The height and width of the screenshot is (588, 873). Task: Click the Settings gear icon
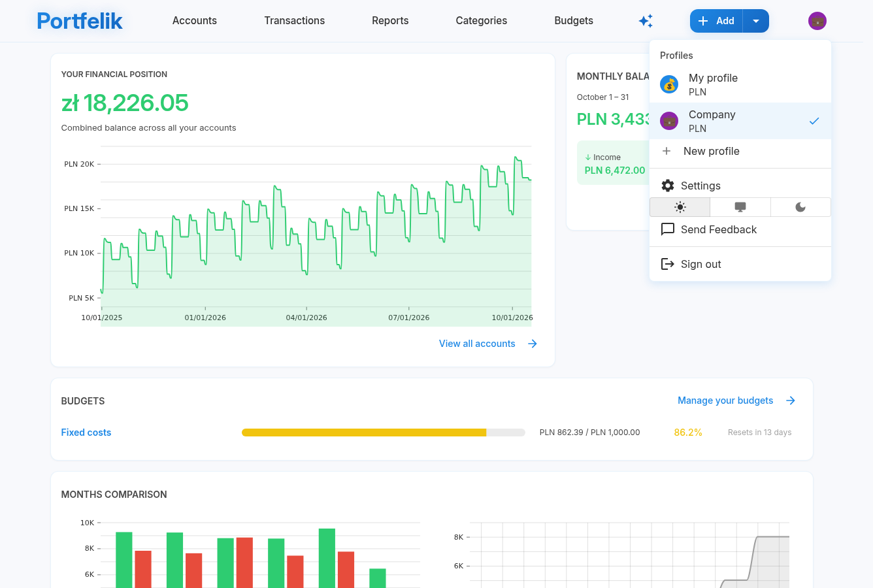(x=668, y=186)
